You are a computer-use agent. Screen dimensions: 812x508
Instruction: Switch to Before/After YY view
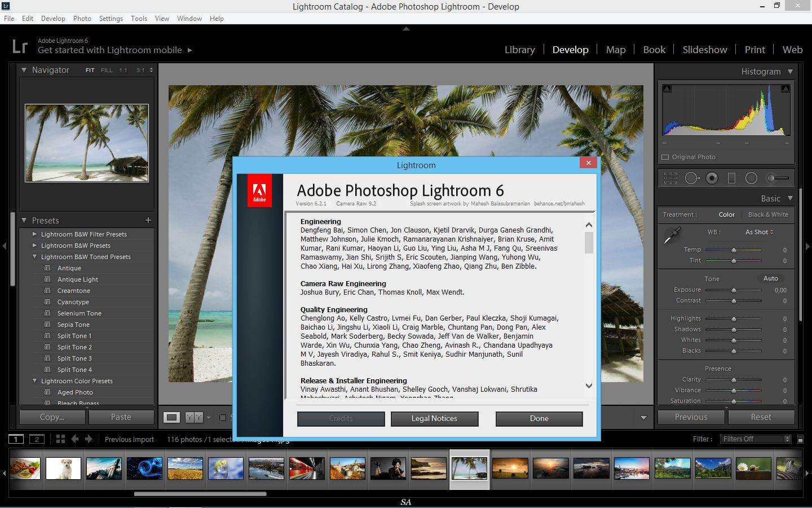coord(194,417)
